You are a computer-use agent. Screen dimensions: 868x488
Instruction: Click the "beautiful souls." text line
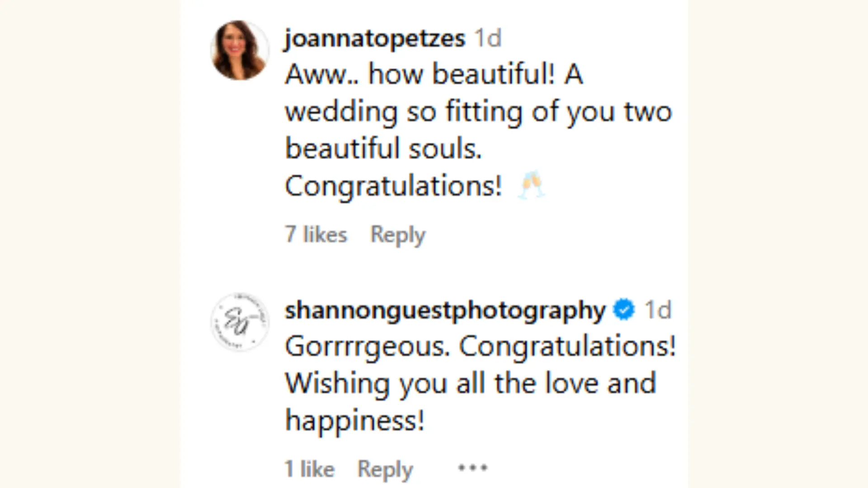[x=383, y=148]
